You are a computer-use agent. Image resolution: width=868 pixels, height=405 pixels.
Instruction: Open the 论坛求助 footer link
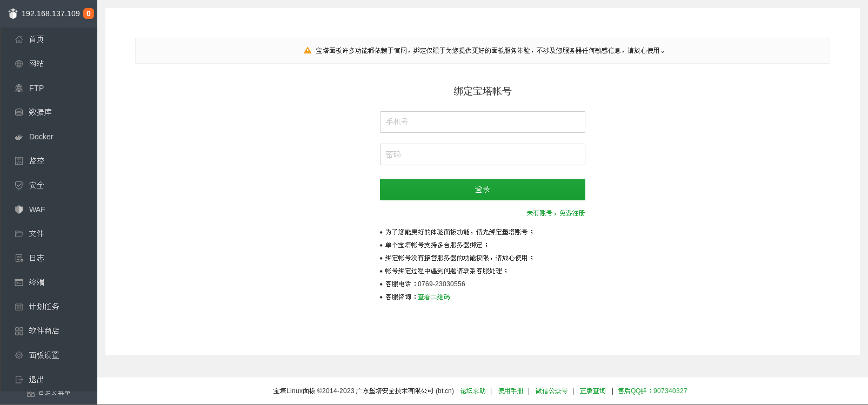(473, 391)
